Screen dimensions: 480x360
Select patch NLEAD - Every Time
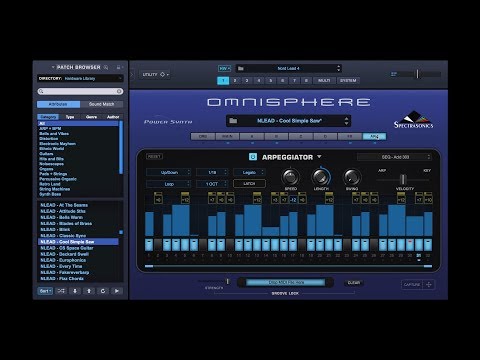click(78, 266)
